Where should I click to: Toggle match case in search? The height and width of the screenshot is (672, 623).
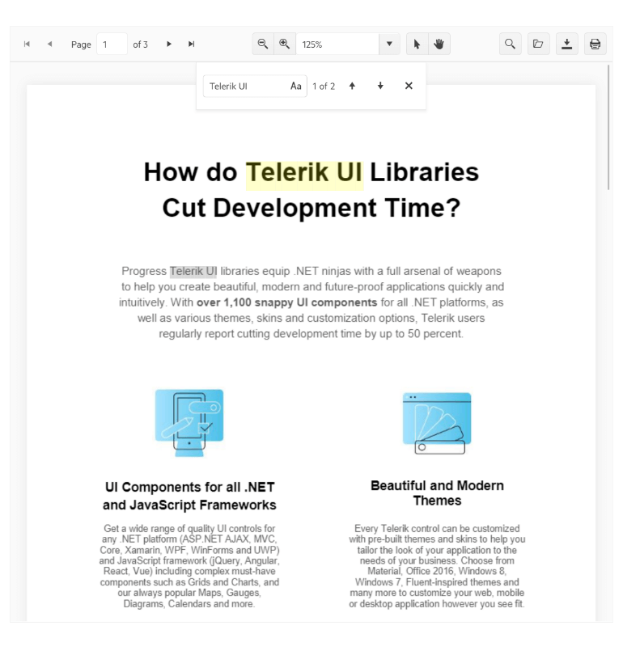click(296, 87)
